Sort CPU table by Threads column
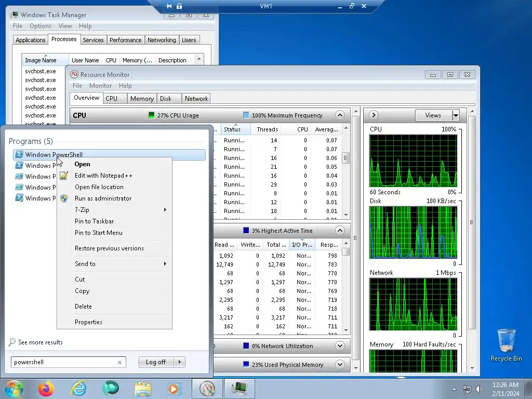Image resolution: width=532 pixels, height=399 pixels. [267, 129]
